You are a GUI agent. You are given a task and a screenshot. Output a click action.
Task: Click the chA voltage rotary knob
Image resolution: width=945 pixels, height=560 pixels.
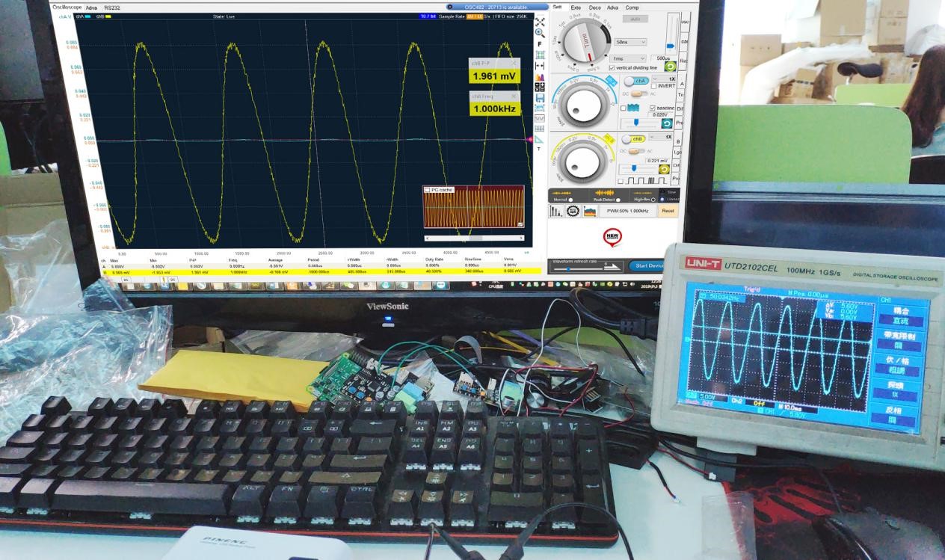point(582,105)
